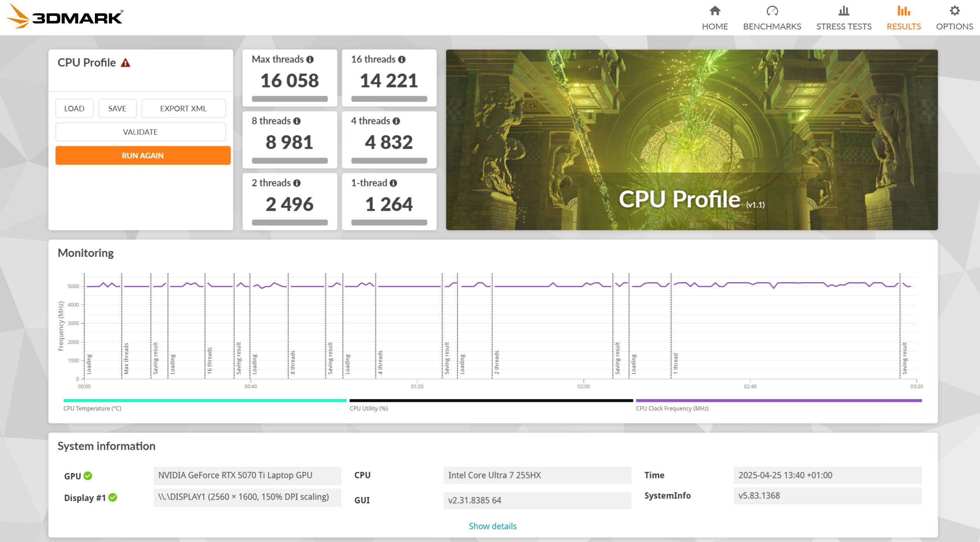Viewport: 980px width, 542px height.
Task: Click the EXPORT XML button
Action: [183, 108]
